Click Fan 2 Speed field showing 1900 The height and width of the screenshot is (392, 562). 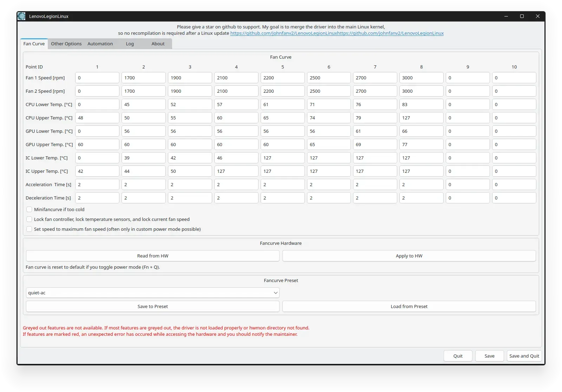tap(190, 91)
